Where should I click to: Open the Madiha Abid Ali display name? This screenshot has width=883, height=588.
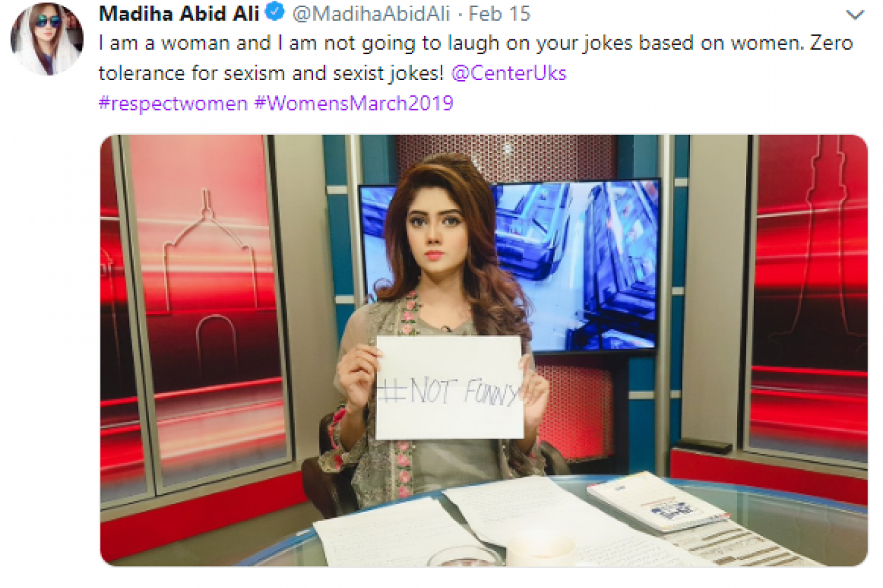click(x=179, y=13)
